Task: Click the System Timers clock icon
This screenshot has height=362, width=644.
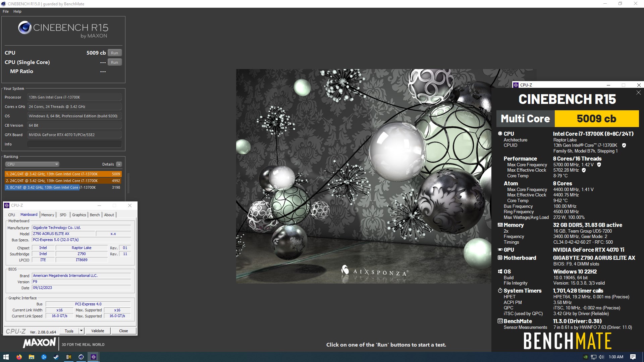Action: tap(500, 291)
